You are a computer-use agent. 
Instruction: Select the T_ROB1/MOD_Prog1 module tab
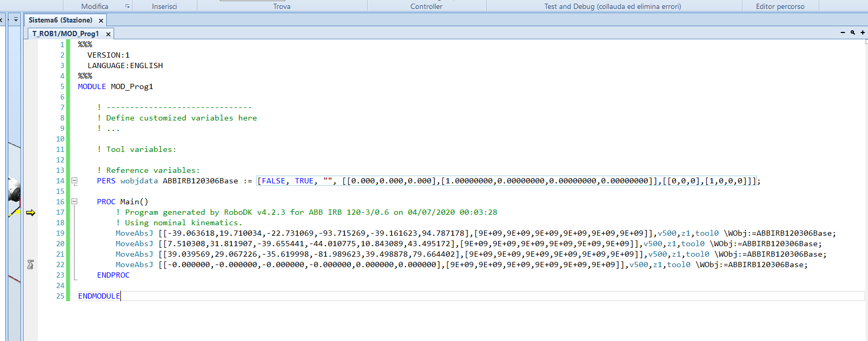(x=65, y=34)
